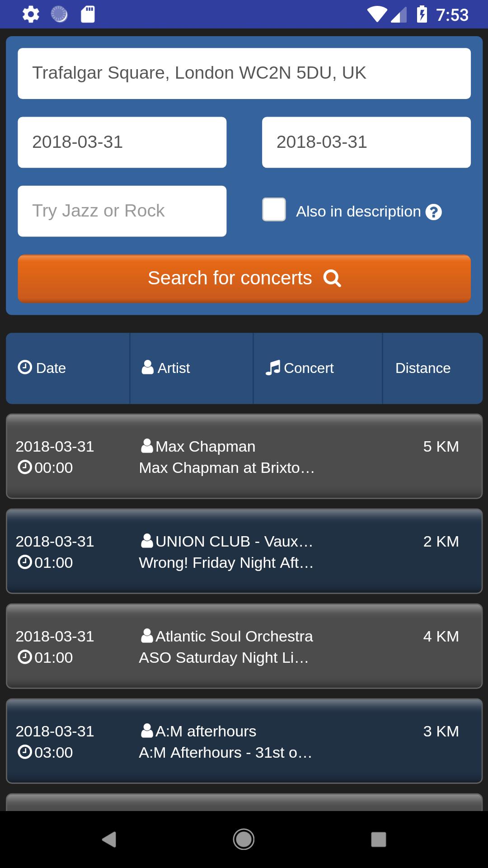Screen dimensions: 488x868
Task: Open the start date field
Action: (x=122, y=142)
